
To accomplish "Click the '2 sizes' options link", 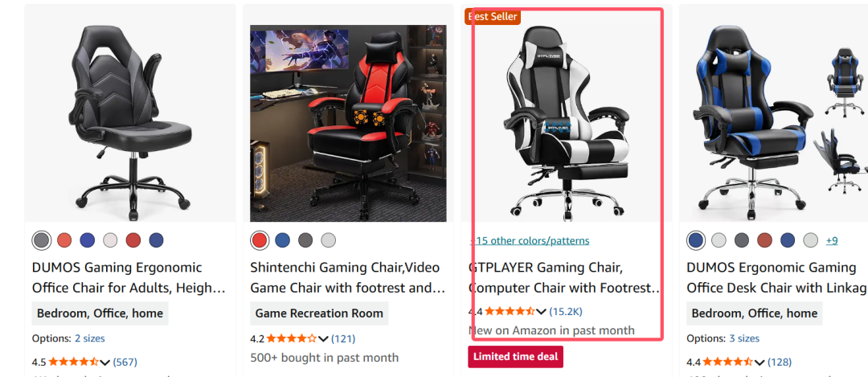I will (90, 338).
